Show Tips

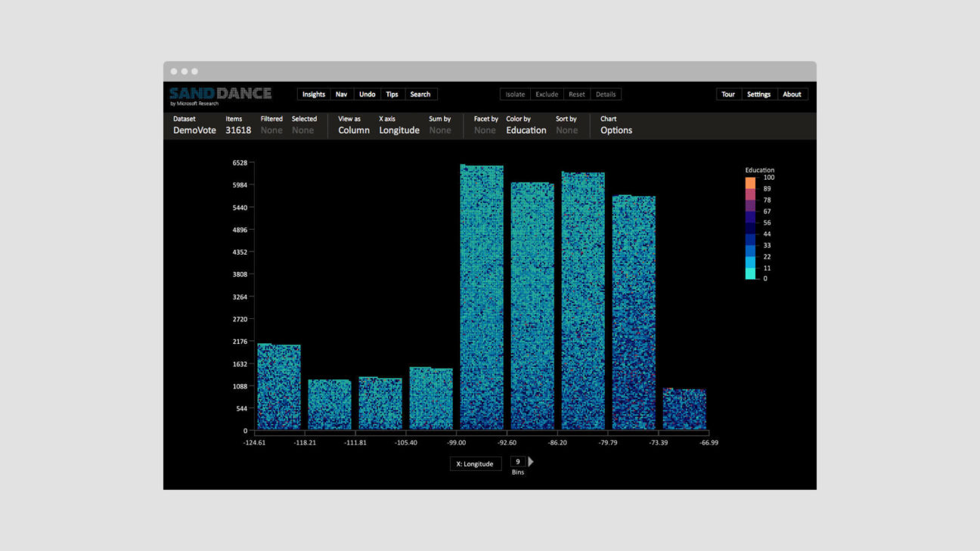(392, 94)
